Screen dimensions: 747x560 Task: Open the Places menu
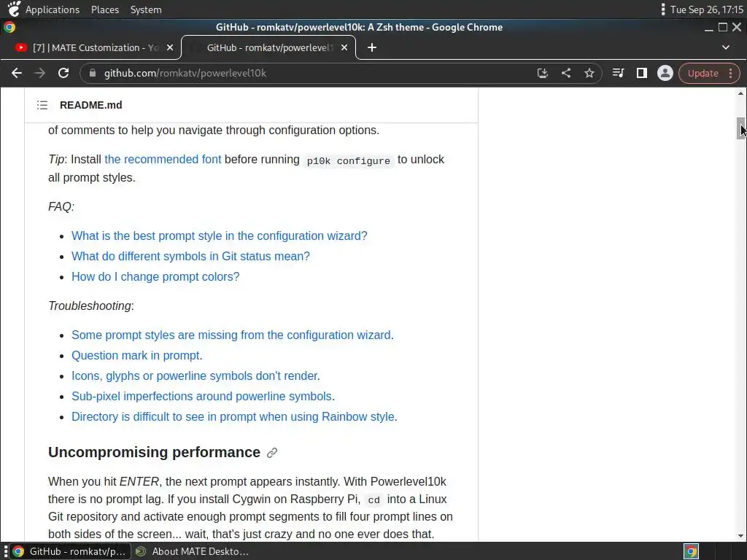[105, 9]
